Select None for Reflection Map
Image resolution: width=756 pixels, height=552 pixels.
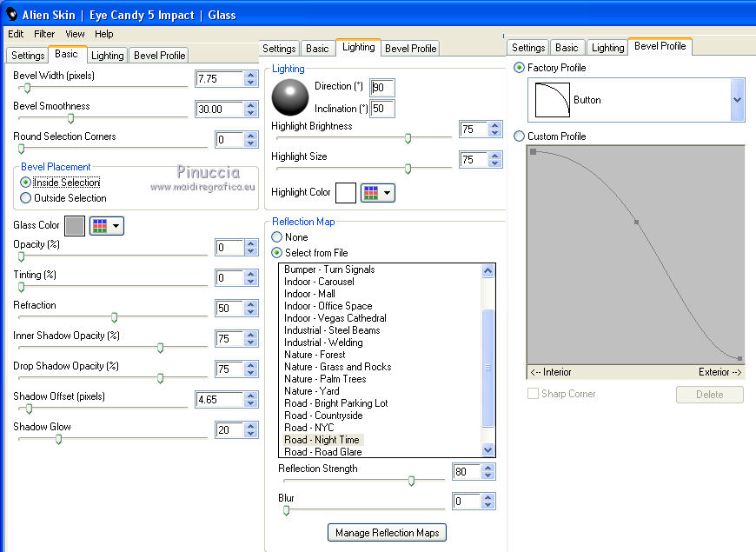pyautogui.click(x=277, y=236)
